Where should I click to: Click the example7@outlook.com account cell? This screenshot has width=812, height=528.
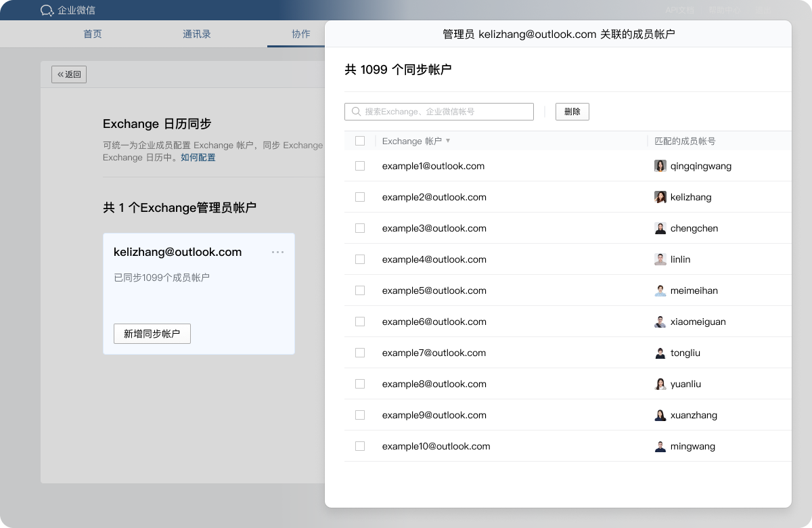[x=434, y=353]
